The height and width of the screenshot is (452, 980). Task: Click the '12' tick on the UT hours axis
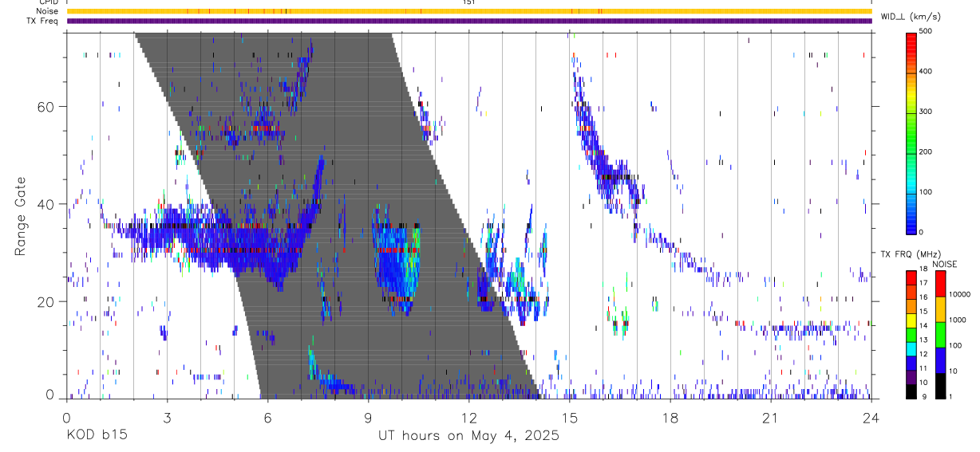tap(468, 419)
